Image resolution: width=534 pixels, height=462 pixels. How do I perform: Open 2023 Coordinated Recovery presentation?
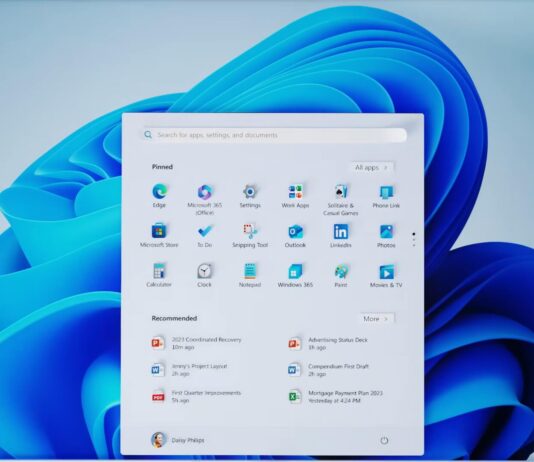[x=197, y=343]
